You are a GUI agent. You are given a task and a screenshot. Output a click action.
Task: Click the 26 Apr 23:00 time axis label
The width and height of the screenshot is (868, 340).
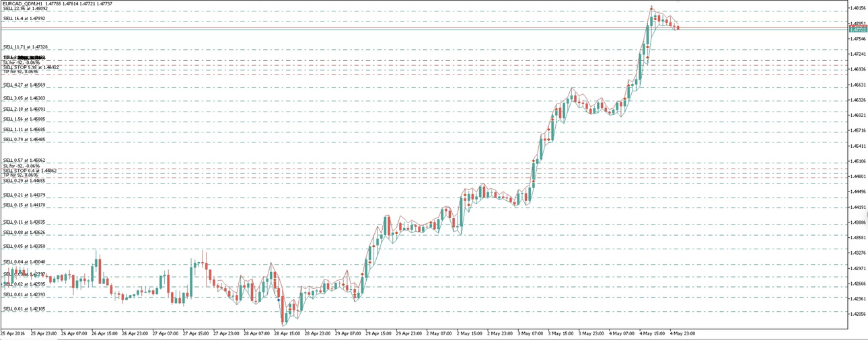[135, 333]
